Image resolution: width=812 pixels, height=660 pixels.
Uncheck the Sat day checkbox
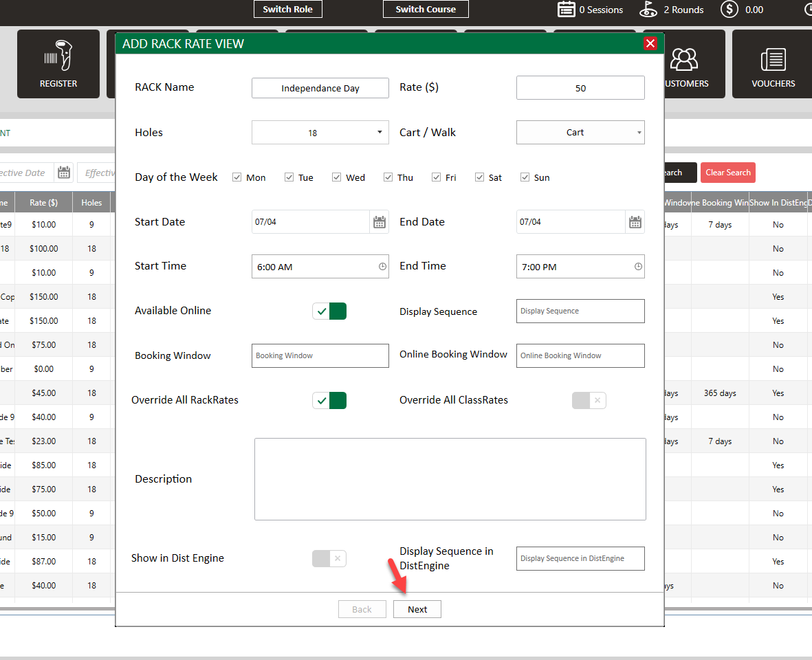click(479, 177)
